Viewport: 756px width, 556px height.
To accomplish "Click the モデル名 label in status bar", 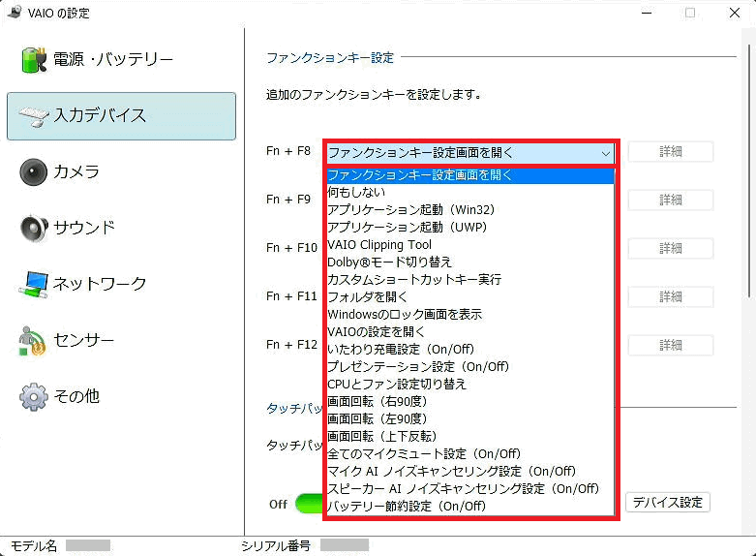I will click(x=34, y=546).
